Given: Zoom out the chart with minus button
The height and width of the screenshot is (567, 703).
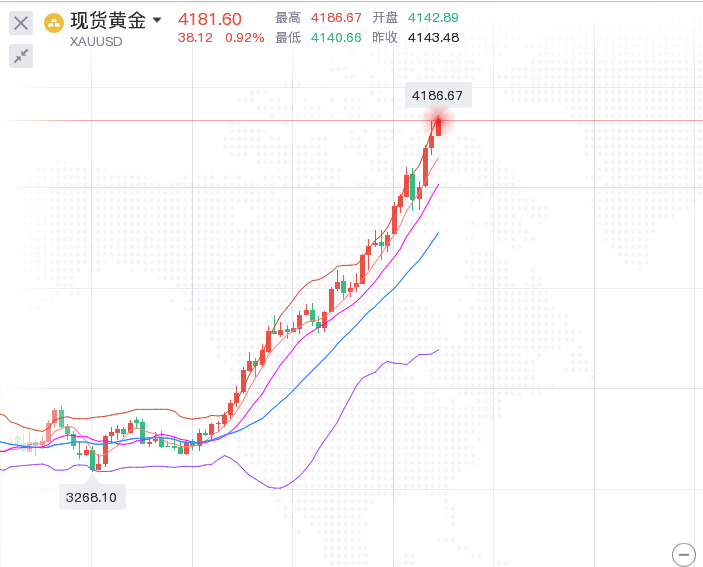Looking at the screenshot, I should (x=683, y=555).
